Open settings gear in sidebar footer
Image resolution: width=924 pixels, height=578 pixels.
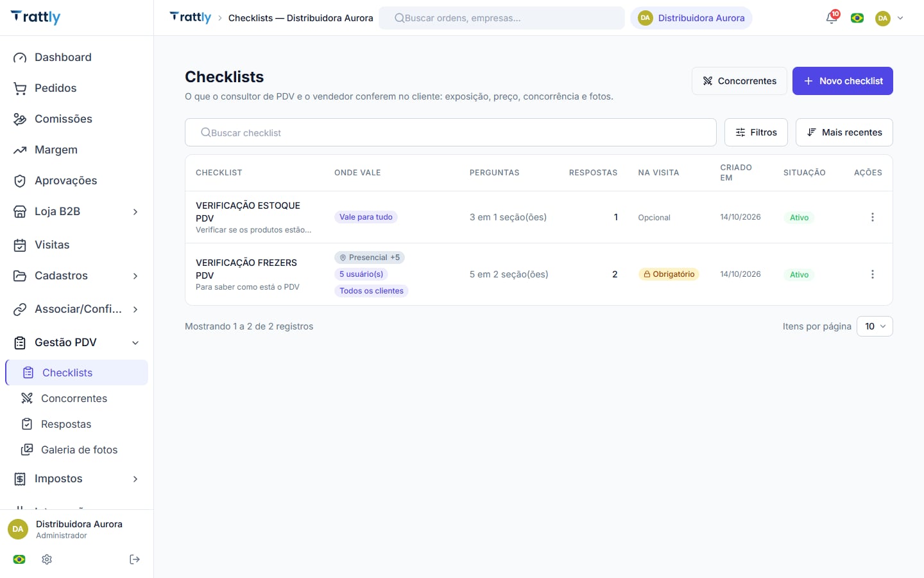point(47,559)
